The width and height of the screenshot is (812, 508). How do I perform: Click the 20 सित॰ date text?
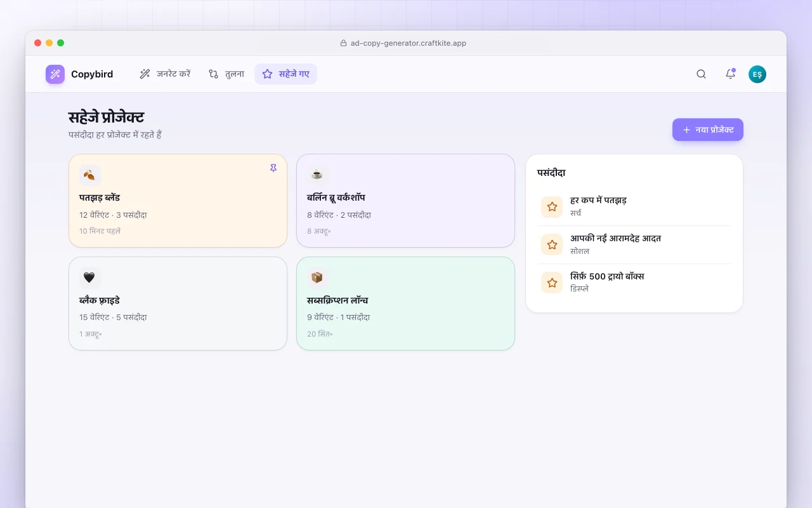pos(320,334)
